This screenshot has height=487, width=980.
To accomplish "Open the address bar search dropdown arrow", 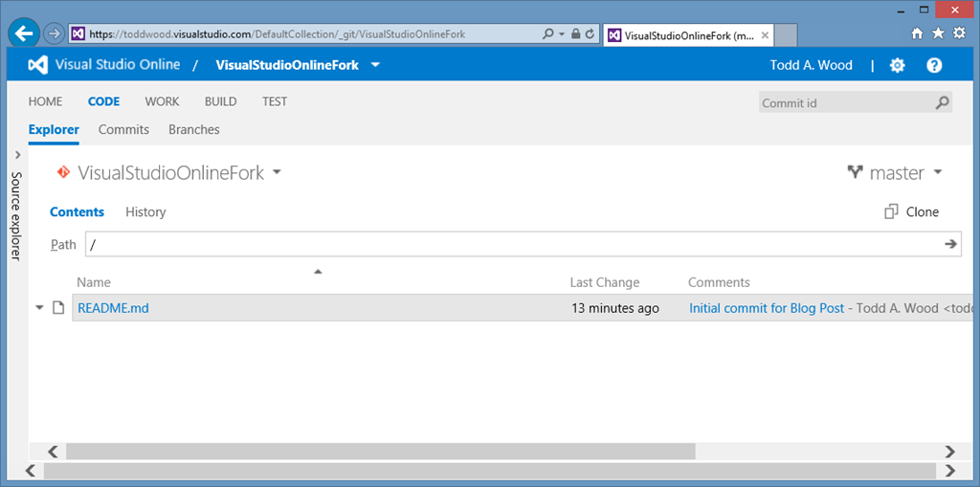I will point(561,33).
